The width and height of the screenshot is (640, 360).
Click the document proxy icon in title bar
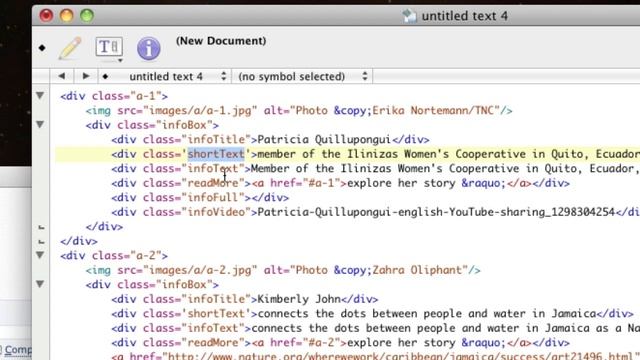[409, 16]
